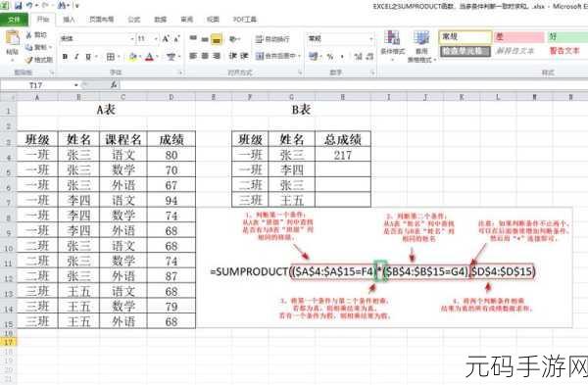Switch to the 页面布局 (Page Layout) tab
The width and height of the screenshot is (588, 385).
[x=101, y=20]
